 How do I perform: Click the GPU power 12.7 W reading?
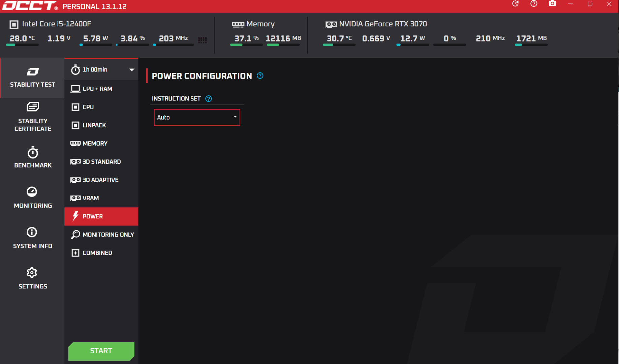(x=412, y=38)
